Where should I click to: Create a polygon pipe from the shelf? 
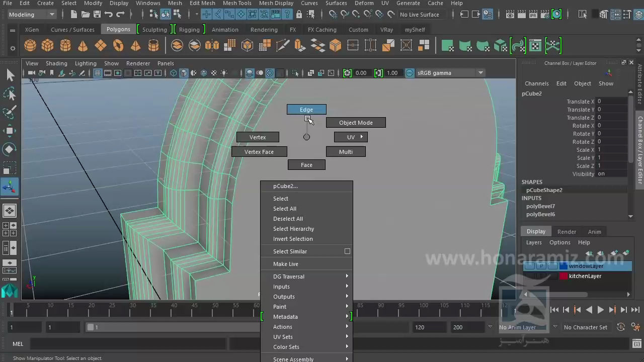(x=153, y=46)
